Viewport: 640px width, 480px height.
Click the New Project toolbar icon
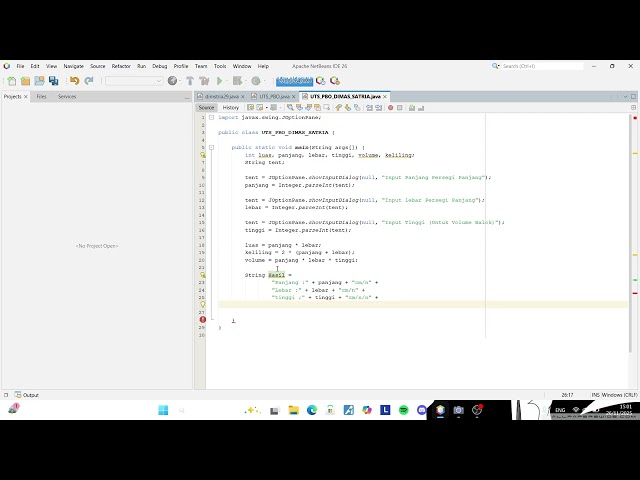pos(25,81)
